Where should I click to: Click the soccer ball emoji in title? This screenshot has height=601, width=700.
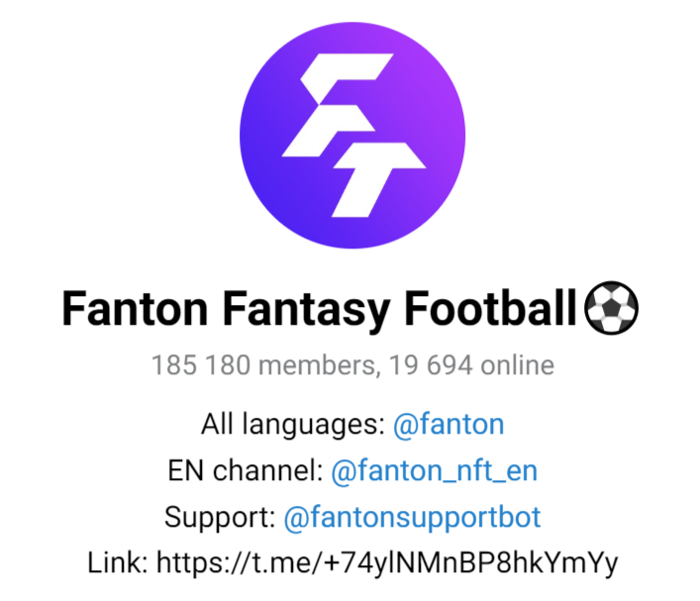(x=611, y=308)
